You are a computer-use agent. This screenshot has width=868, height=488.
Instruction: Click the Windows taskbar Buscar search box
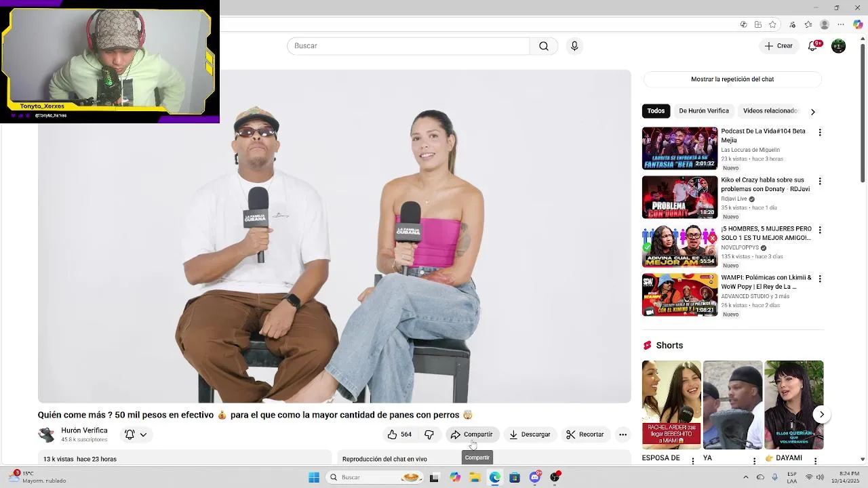[374, 477]
